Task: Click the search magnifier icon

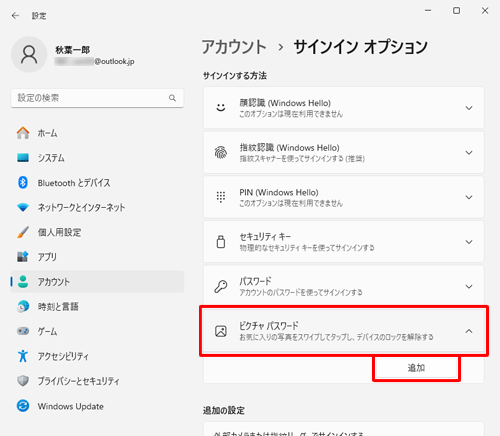Action: 172,98
